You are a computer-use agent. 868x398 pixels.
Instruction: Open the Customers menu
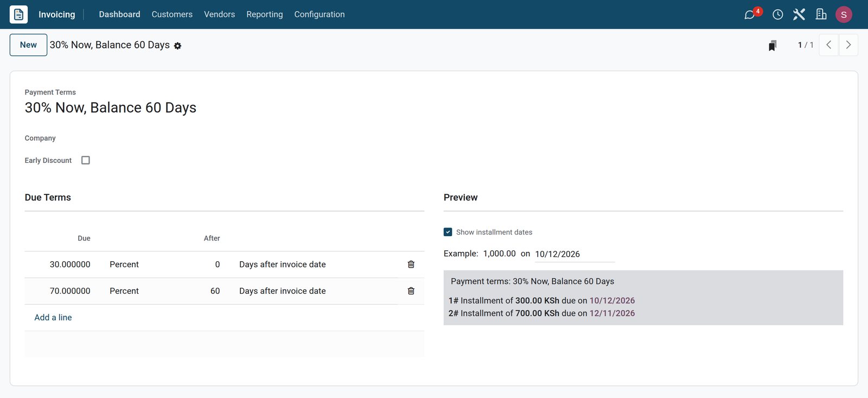(172, 15)
